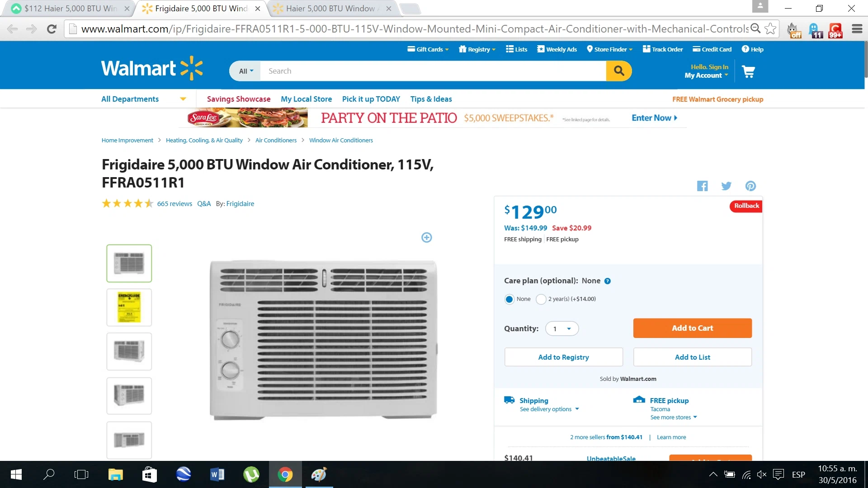Image resolution: width=868 pixels, height=488 pixels.
Task: Open the Quantity dropdown
Action: click(562, 328)
